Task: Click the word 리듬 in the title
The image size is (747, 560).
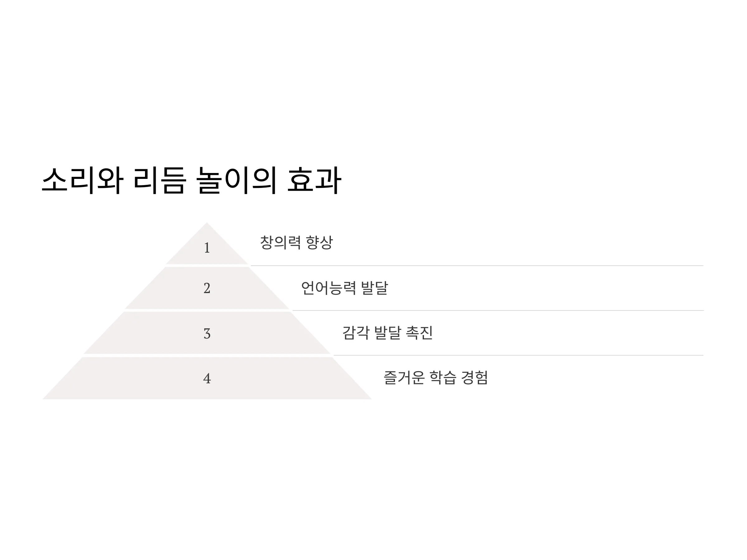Action: click(x=159, y=180)
